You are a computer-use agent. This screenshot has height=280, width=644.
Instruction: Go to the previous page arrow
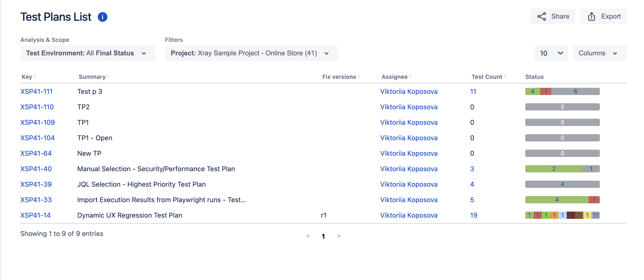[x=308, y=236]
